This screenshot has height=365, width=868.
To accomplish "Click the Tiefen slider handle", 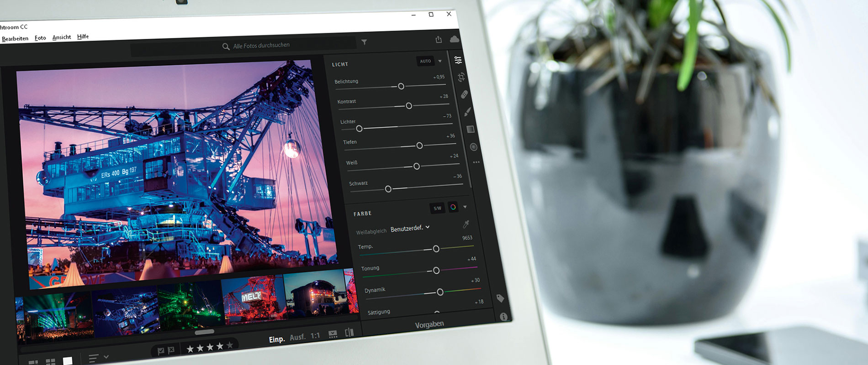I will (419, 146).
